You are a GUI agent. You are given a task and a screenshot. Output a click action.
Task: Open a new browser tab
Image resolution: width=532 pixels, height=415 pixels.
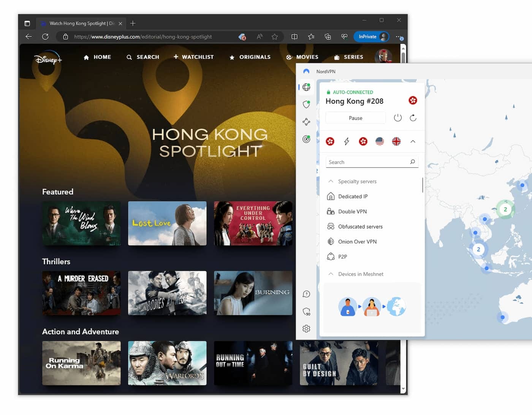[x=133, y=23]
